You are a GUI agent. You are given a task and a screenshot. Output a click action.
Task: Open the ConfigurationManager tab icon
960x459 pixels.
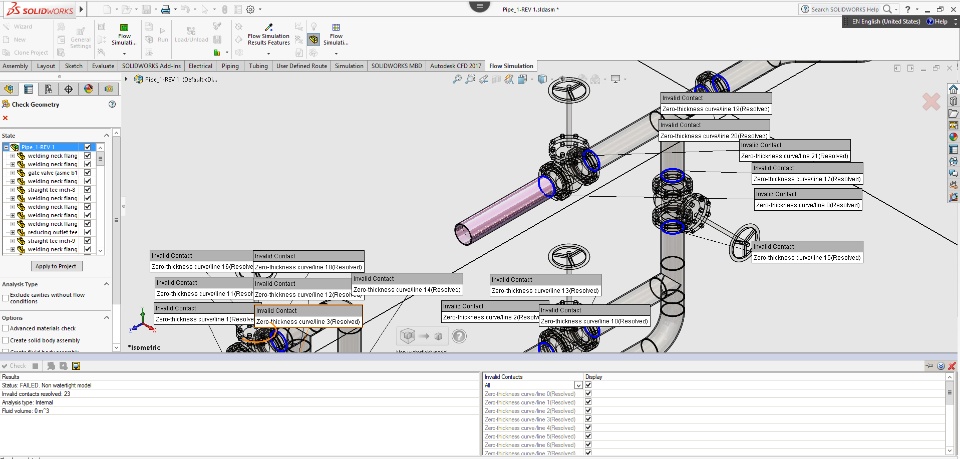[x=48, y=89]
